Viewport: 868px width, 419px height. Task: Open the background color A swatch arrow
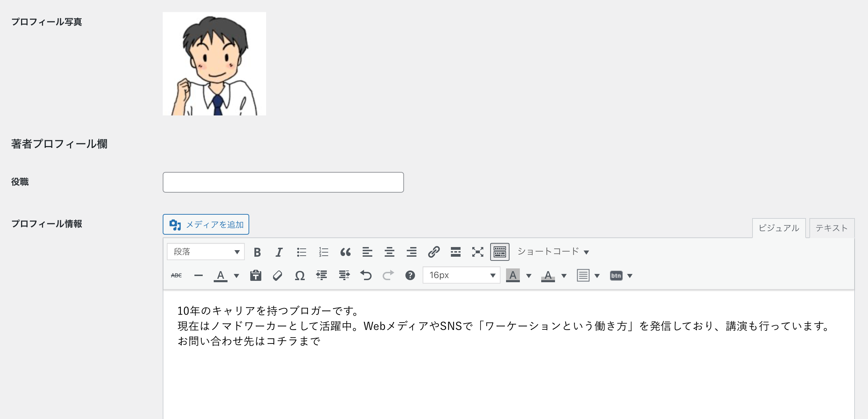click(529, 276)
